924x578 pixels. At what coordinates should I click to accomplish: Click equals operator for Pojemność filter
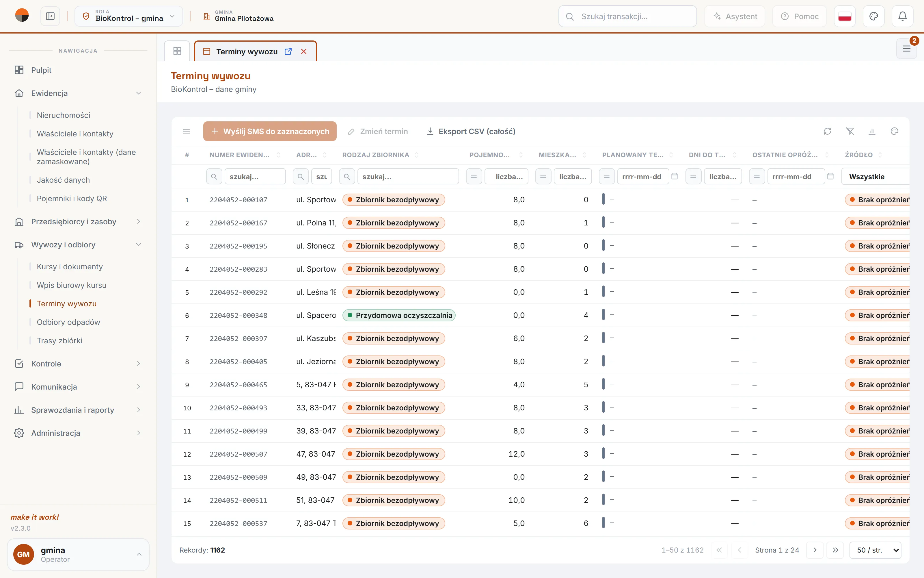point(474,177)
